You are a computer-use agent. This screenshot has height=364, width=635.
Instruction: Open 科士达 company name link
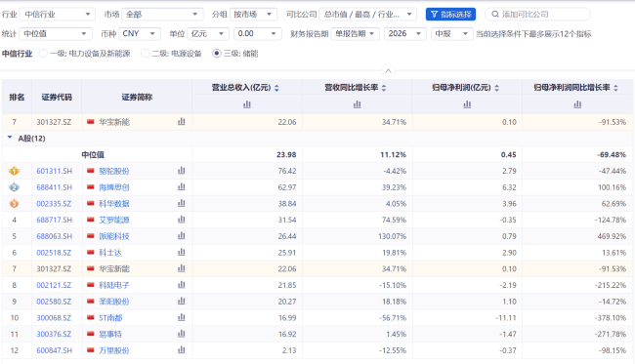[x=110, y=253]
